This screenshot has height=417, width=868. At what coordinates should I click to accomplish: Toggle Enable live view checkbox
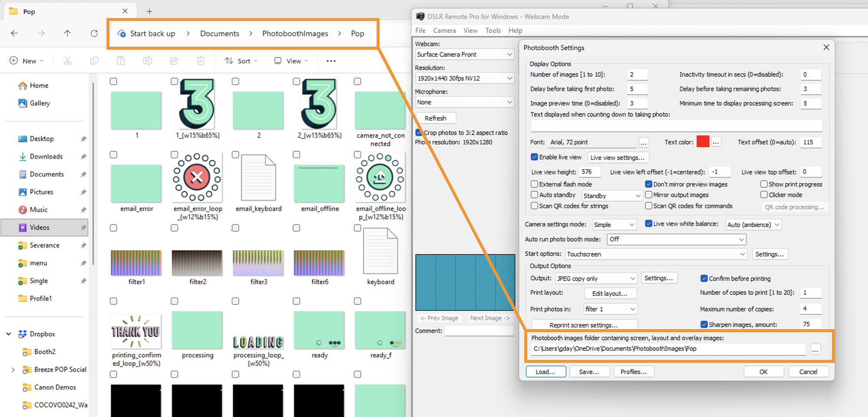(x=535, y=157)
